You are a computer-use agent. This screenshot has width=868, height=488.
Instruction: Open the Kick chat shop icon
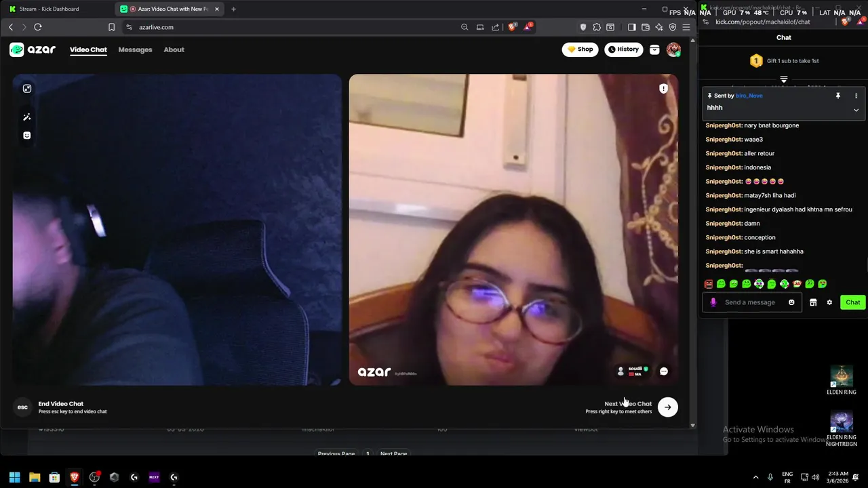point(813,302)
